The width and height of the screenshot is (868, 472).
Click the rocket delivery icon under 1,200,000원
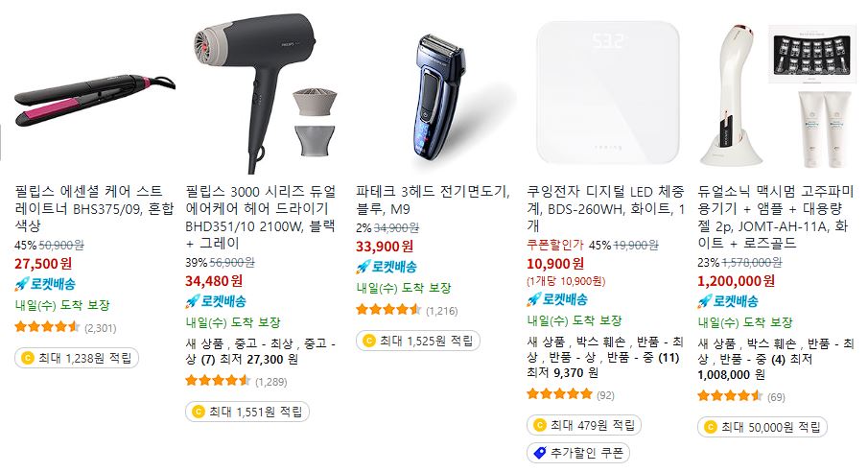[x=704, y=302]
